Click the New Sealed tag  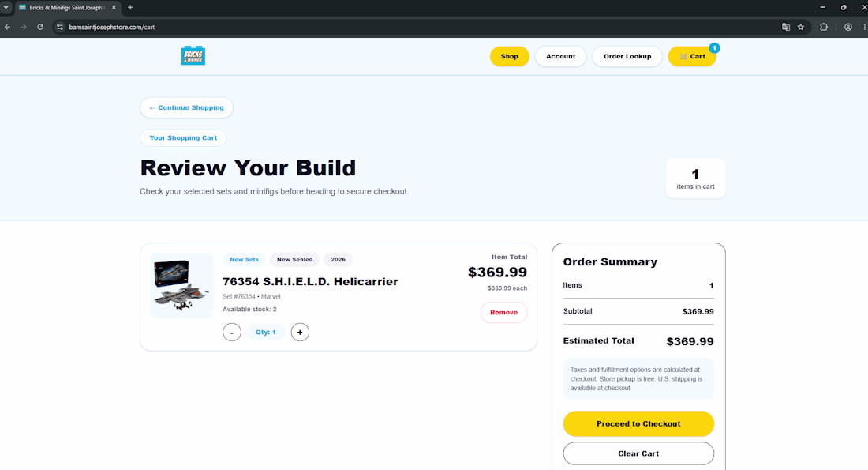294,259
